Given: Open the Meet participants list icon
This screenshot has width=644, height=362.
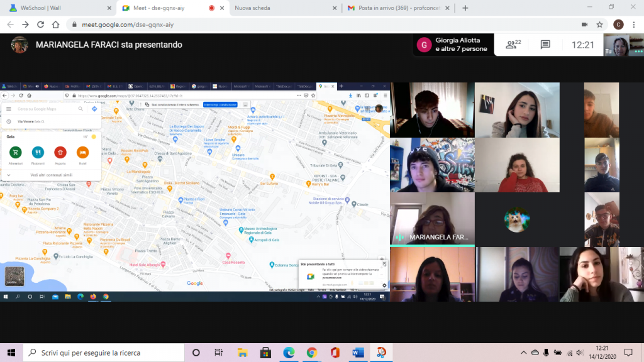Looking at the screenshot, I should point(513,45).
